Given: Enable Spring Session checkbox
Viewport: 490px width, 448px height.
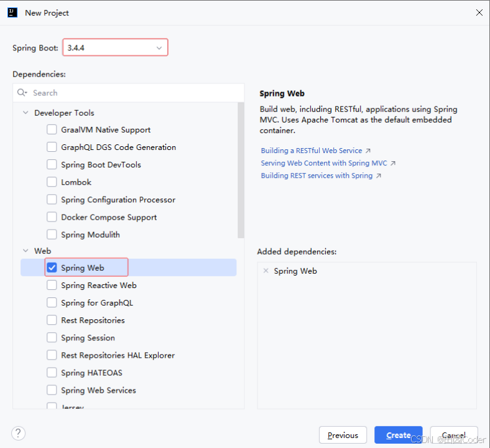Looking at the screenshot, I should 52,338.
